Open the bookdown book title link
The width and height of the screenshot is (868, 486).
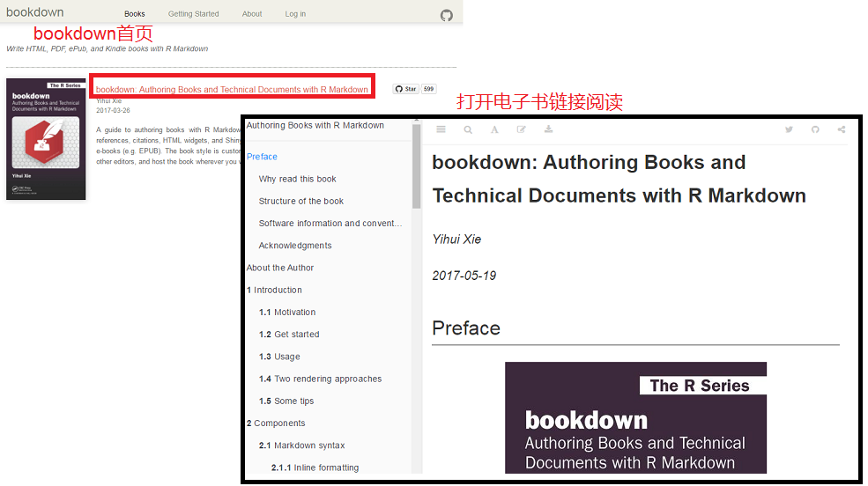point(232,90)
